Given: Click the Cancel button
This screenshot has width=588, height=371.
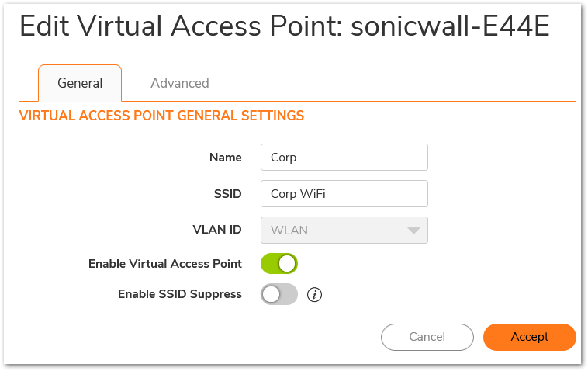Looking at the screenshot, I should (427, 337).
